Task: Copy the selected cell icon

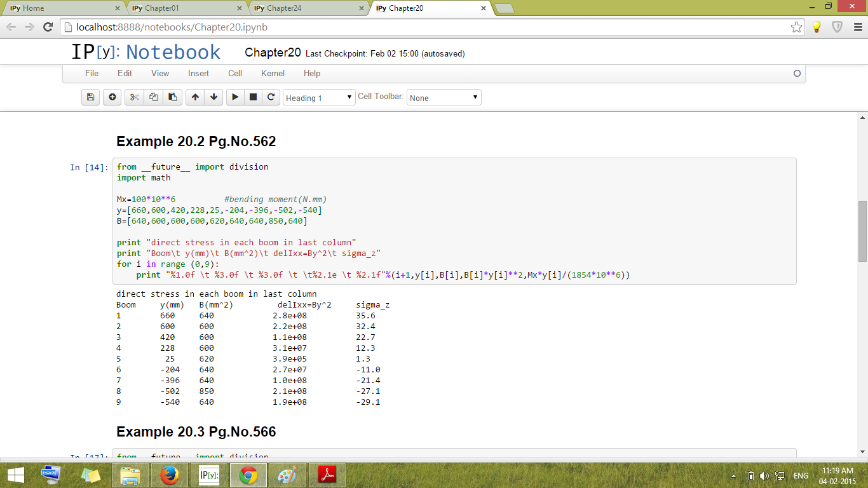Action: pos(153,97)
